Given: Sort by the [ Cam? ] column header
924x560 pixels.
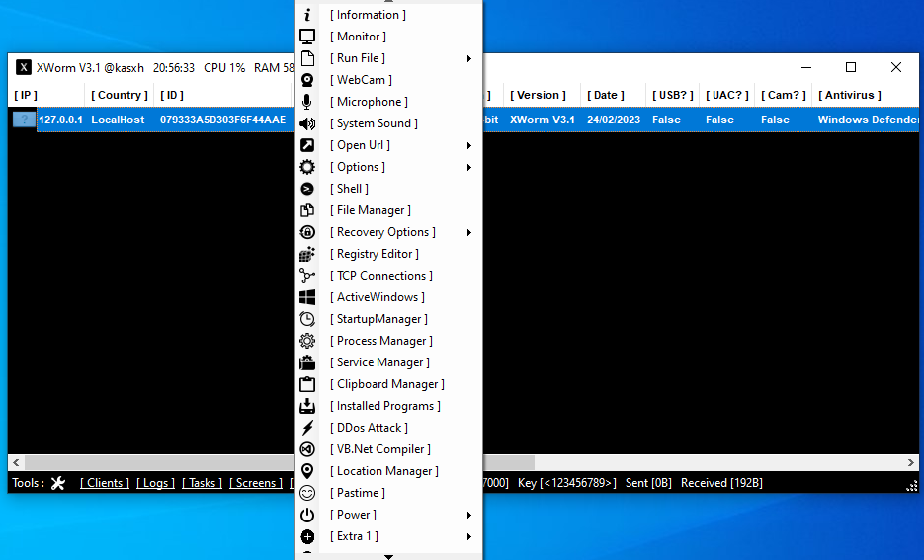Looking at the screenshot, I should (x=783, y=95).
